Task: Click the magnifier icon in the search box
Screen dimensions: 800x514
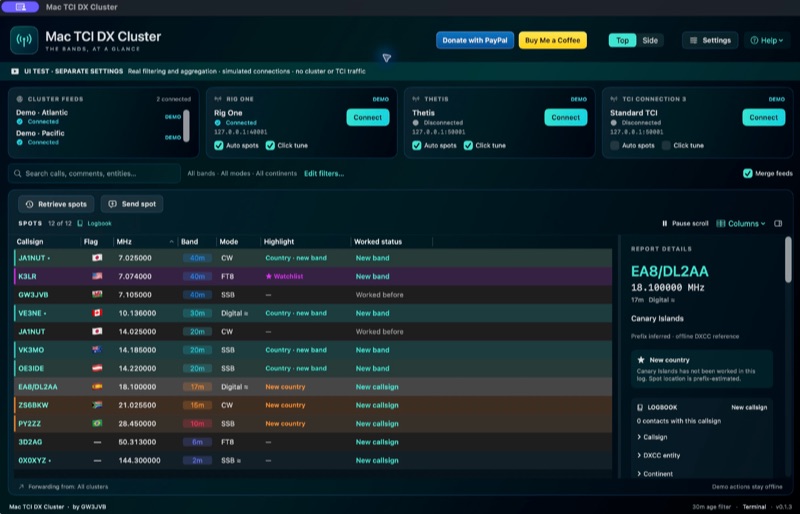Action: click(18, 174)
